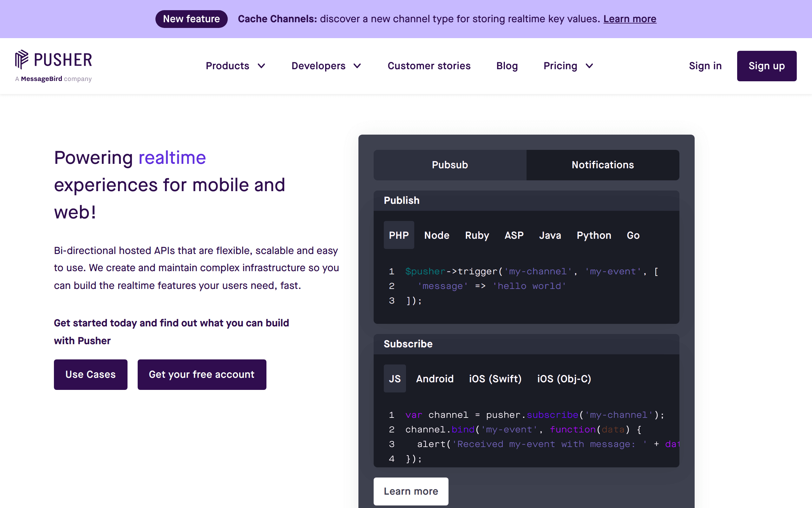
Task: Open the Developers dropdown menu
Action: 326,66
